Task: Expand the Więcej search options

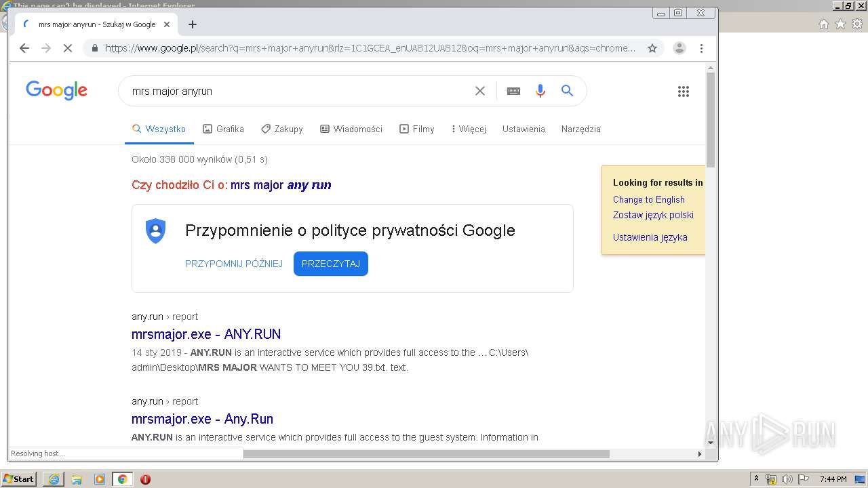Action: click(468, 129)
